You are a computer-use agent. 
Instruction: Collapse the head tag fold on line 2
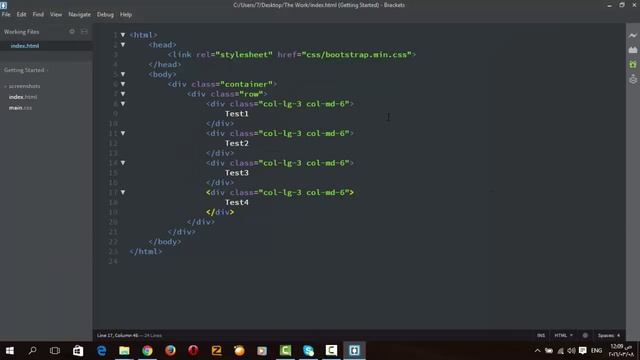[x=123, y=45]
